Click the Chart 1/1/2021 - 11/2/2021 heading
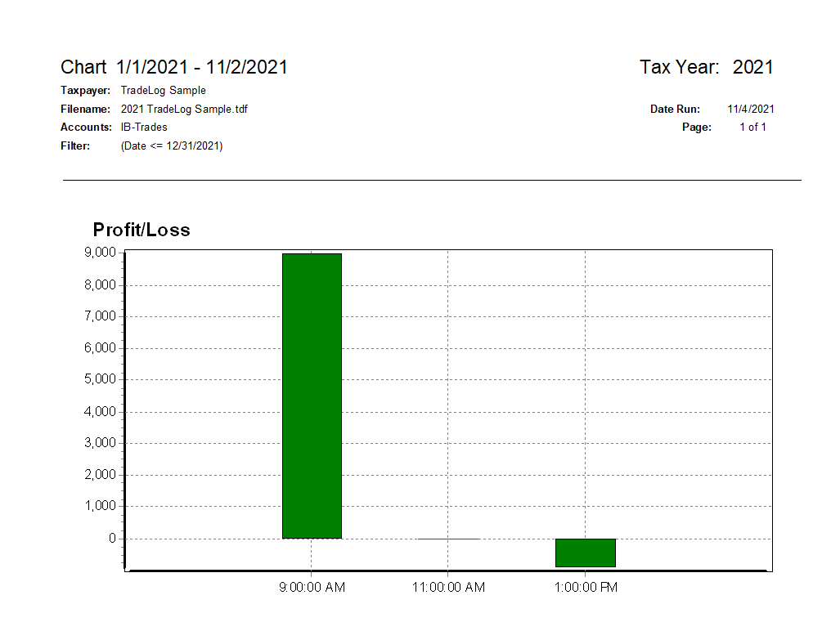This screenshot has height=640, width=840. [x=174, y=67]
